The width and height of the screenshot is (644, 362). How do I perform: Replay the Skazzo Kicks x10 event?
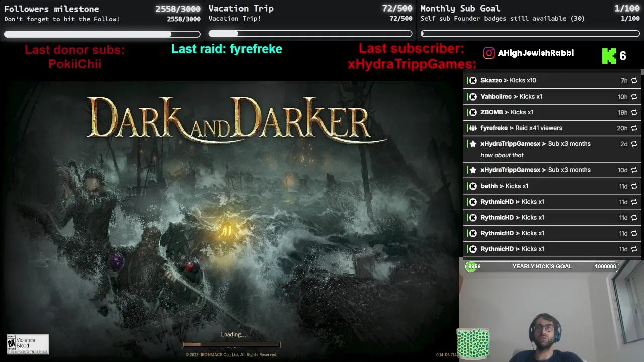coord(634,80)
